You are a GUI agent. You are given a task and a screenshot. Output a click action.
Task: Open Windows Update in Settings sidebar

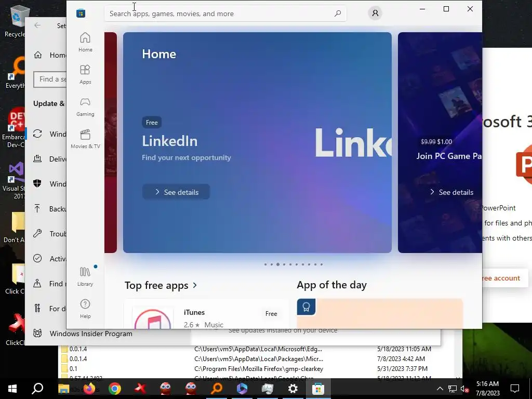[49, 134]
